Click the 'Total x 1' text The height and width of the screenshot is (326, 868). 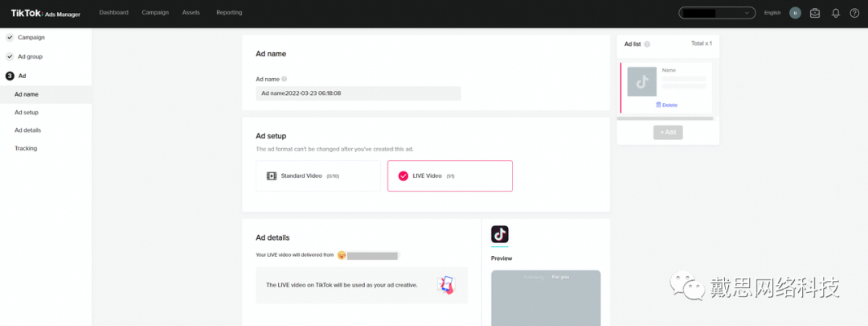point(702,43)
